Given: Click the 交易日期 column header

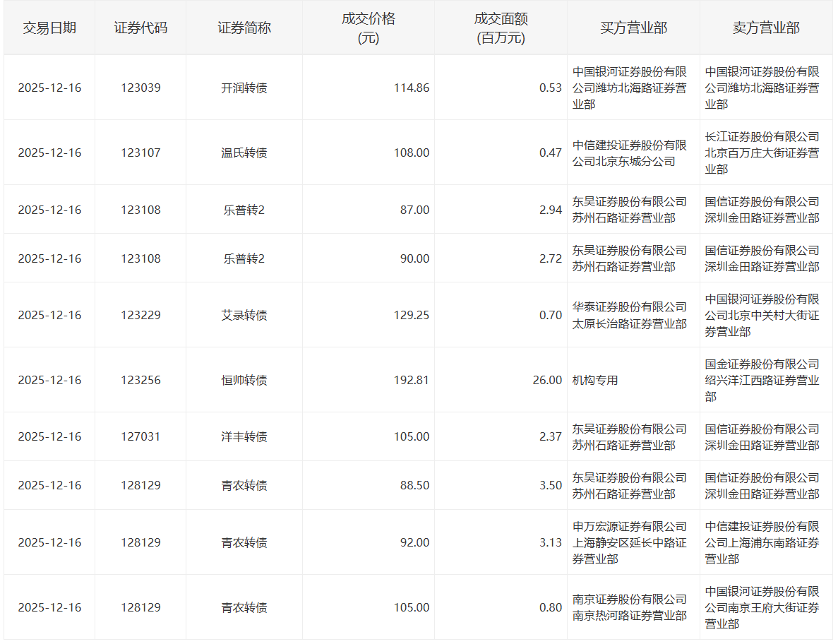Looking at the screenshot, I should coord(49,28).
